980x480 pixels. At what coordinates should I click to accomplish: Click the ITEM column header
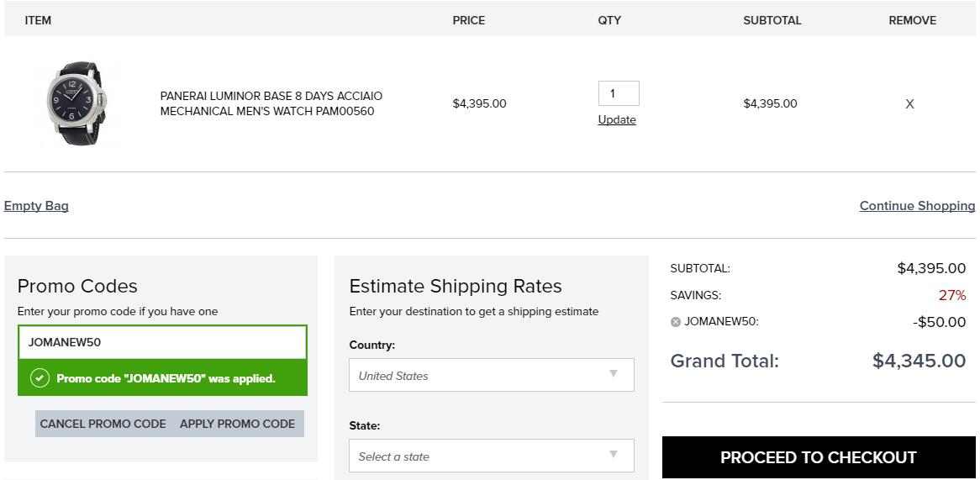[x=38, y=20]
